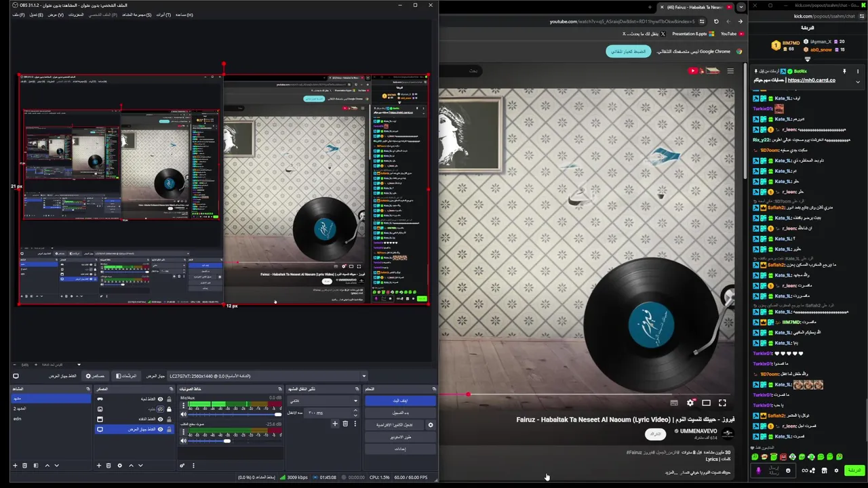Open OBS Tools menu (T)
868x488 pixels.
pos(163,14)
